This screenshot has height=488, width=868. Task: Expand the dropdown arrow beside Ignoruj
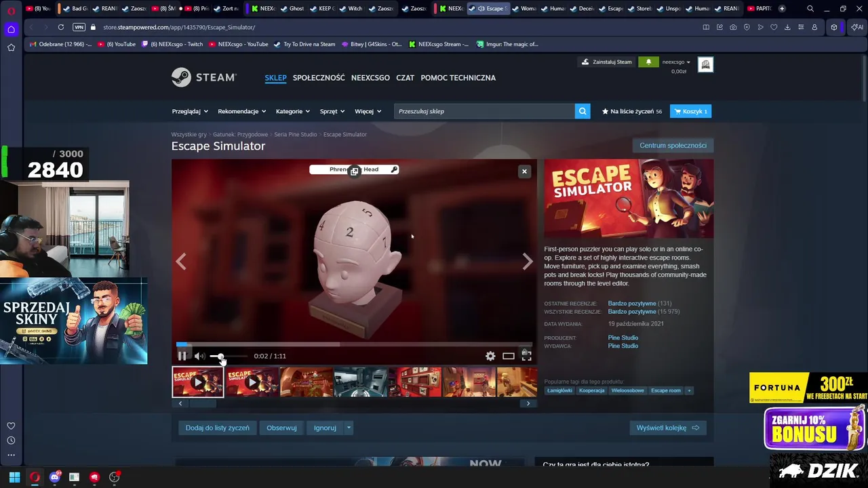(x=349, y=428)
